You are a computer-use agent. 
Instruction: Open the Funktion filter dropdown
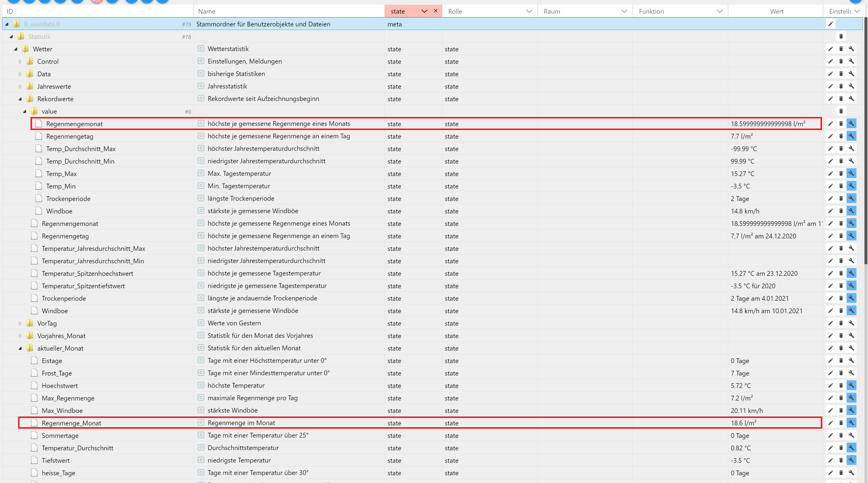[719, 11]
